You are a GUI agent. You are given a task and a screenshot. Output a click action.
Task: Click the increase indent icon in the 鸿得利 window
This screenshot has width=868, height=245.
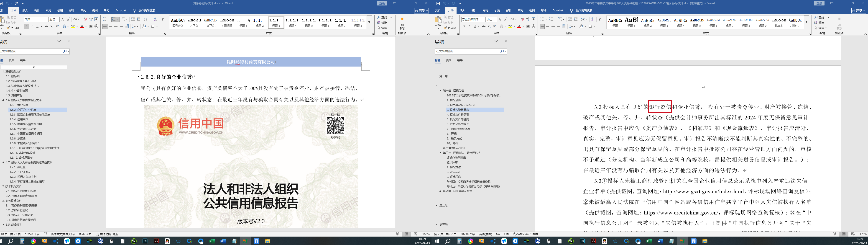click(138, 19)
